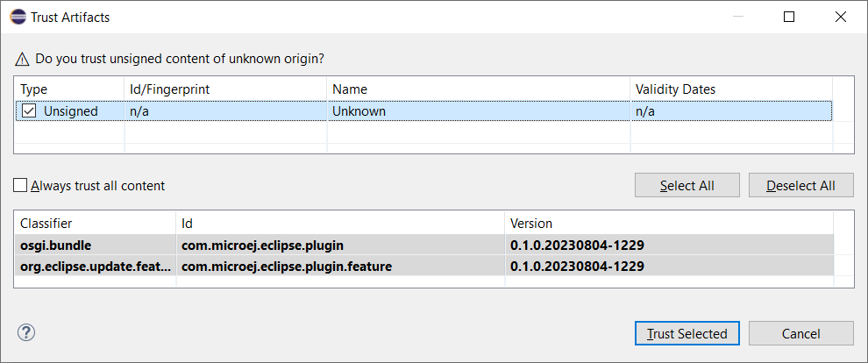Click the Classifier column header
This screenshot has width=868, height=363.
[x=46, y=224]
